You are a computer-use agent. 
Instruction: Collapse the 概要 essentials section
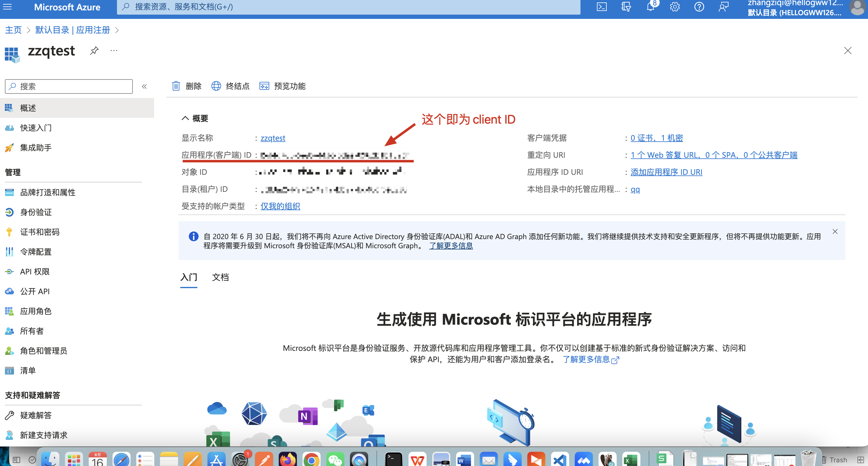pyautogui.click(x=185, y=118)
